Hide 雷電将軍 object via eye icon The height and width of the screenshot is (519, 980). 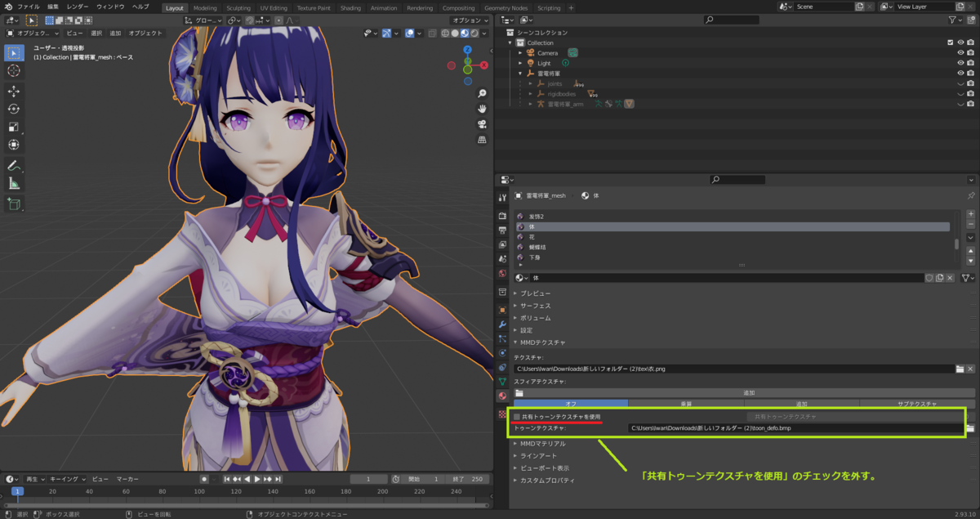[x=960, y=74]
